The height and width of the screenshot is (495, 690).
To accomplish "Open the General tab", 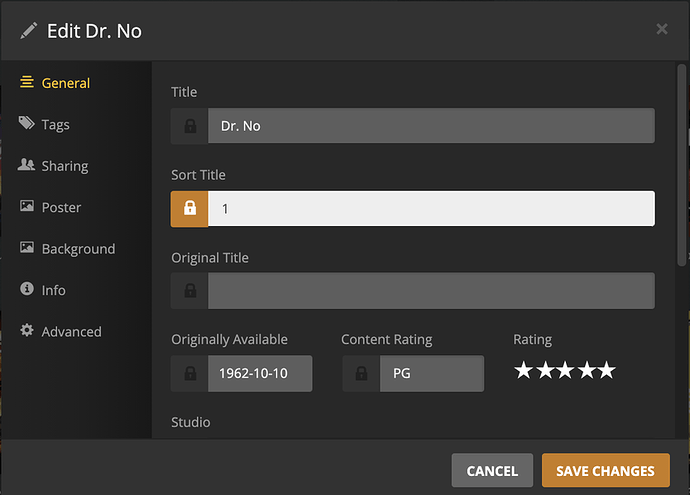I will (66, 83).
